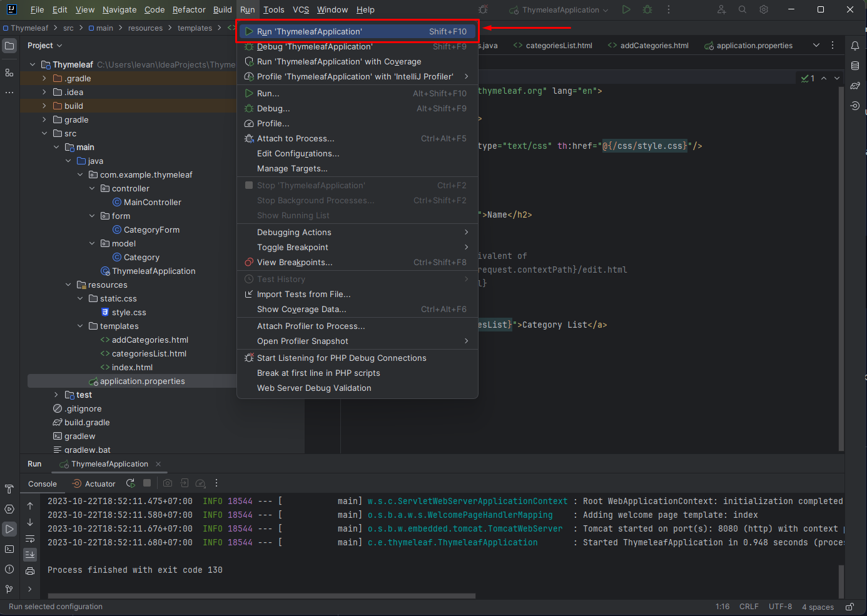Open Run toolbar more options kebab
Image resolution: width=867 pixels, height=616 pixels.
coord(216,483)
